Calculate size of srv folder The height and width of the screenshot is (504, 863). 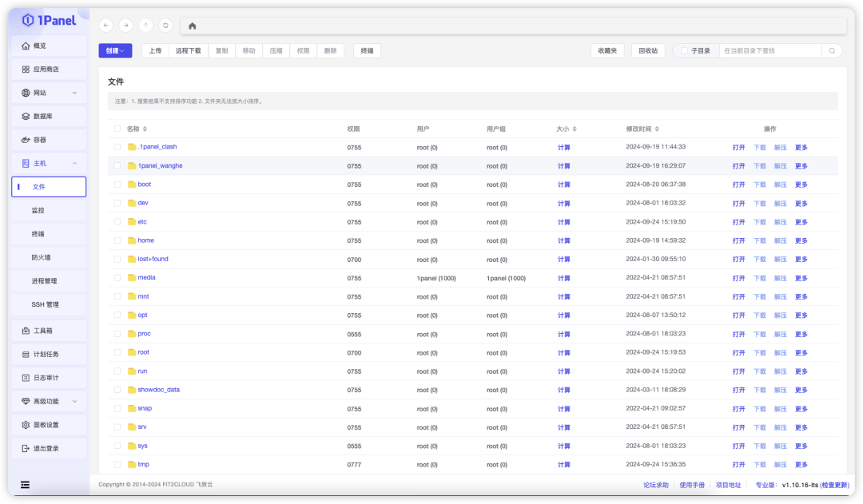coord(564,427)
